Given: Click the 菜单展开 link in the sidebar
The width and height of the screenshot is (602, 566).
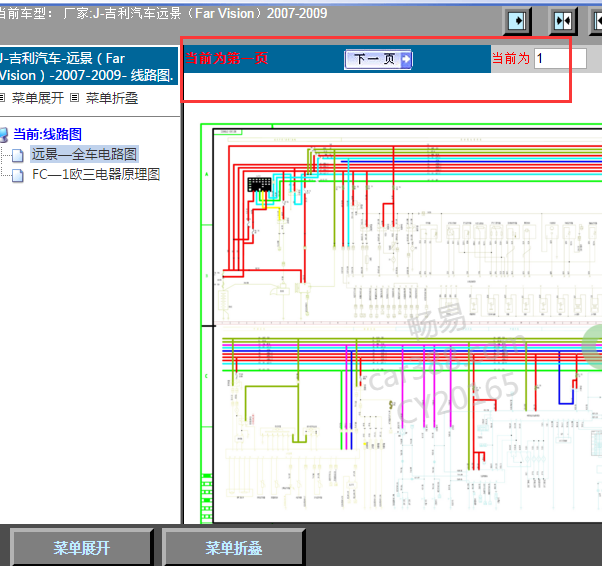Looking at the screenshot, I should coord(38,98).
